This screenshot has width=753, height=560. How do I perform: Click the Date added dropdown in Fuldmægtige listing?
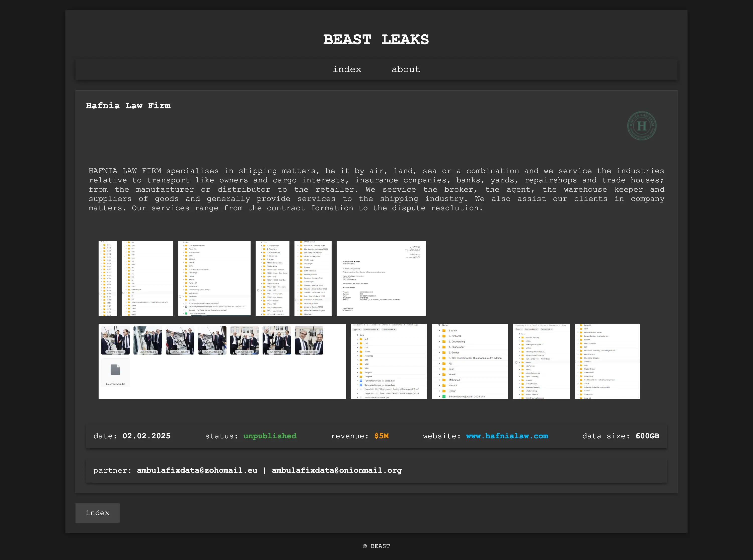tap(389, 329)
